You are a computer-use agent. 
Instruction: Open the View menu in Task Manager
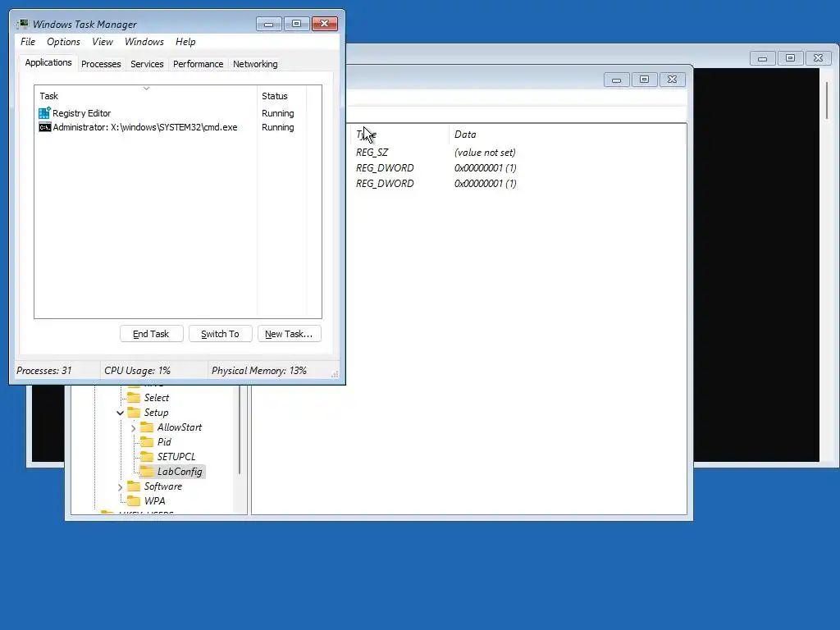point(103,42)
